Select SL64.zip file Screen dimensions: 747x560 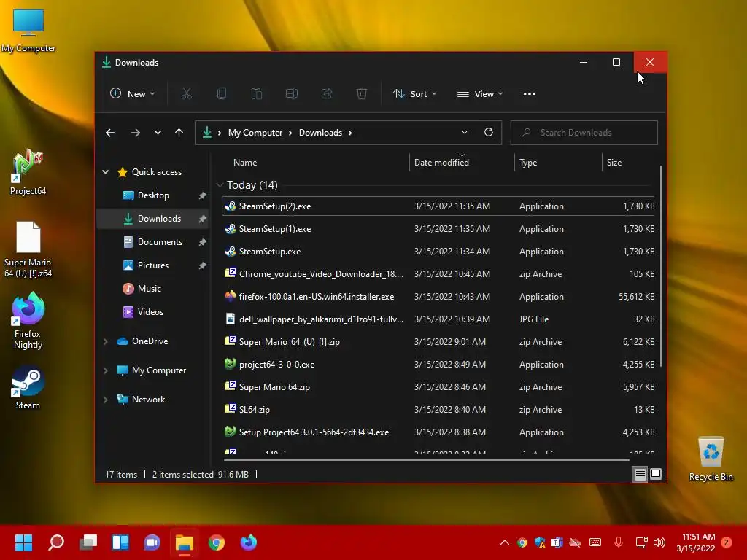click(x=438, y=410)
